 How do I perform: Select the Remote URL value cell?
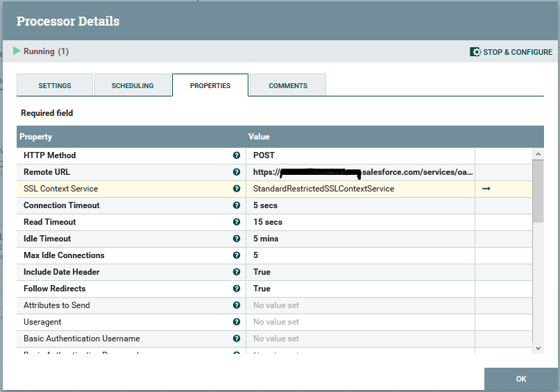(361, 172)
